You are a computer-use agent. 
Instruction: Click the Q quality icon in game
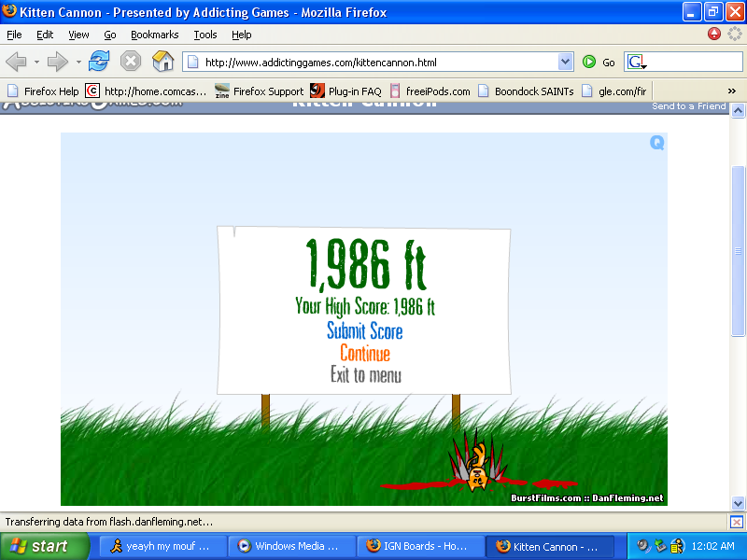coord(657,143)
